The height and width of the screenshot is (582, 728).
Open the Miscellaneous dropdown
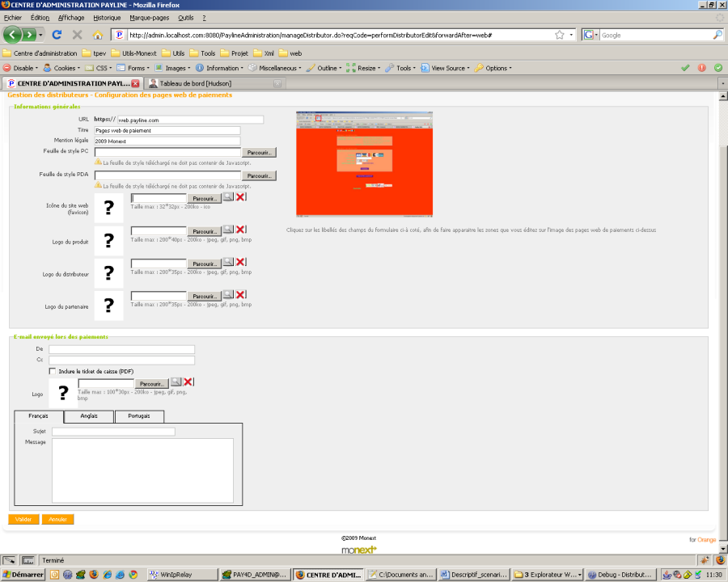coord(275,68)
